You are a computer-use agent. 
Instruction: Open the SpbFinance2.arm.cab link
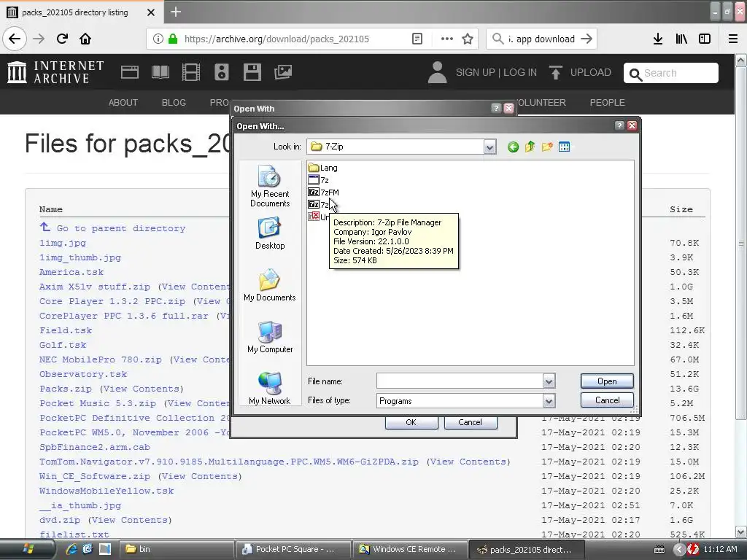coord(94,447)
